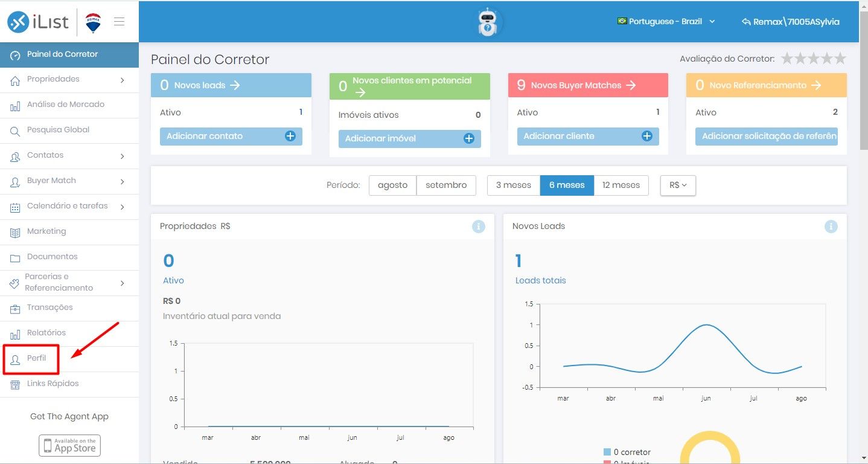
Task: Select the agosto period option
Action: point(393,185)
